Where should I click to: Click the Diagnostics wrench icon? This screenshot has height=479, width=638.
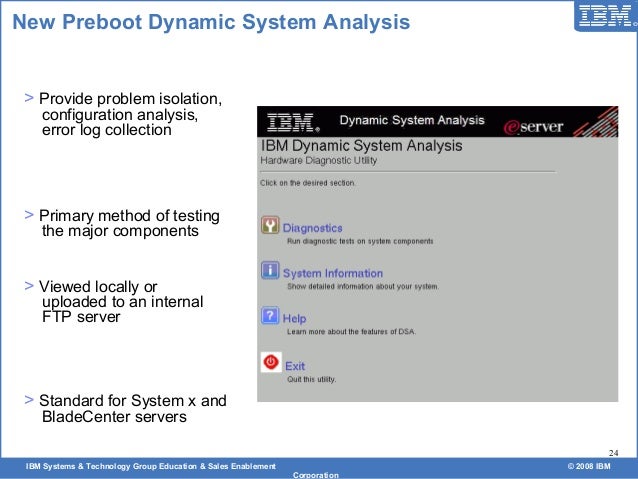tap(270, 225)
